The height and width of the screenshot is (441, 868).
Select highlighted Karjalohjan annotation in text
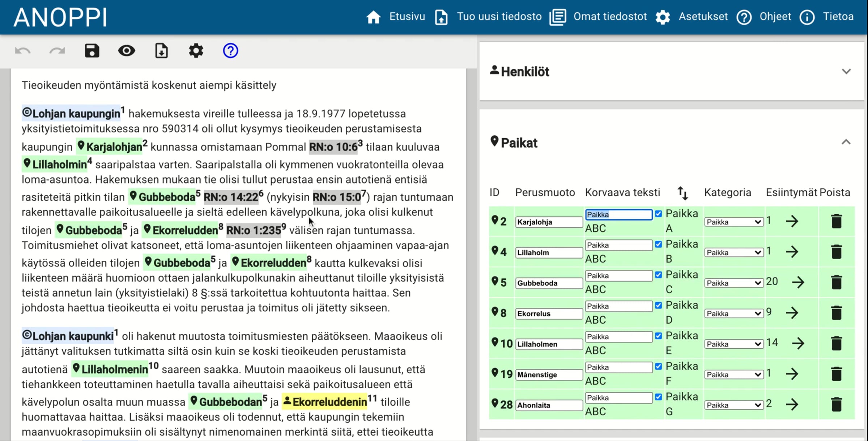pyautogui.click(x=110, y=147)
